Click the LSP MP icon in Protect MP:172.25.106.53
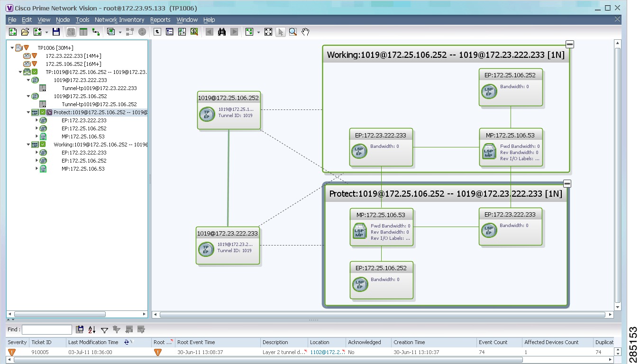Screen dimensions: 640x364 tap(360, 231)
